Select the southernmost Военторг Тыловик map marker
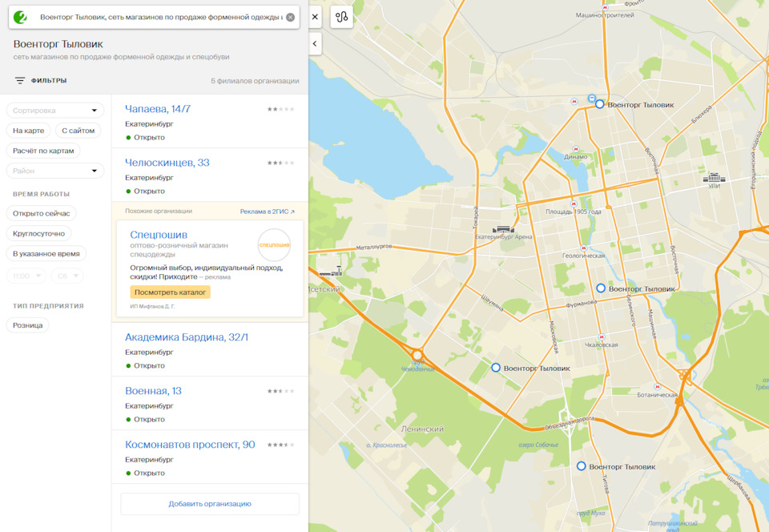Image resolution: width=769 pixels, height=532 pixels. coord(582,466)
